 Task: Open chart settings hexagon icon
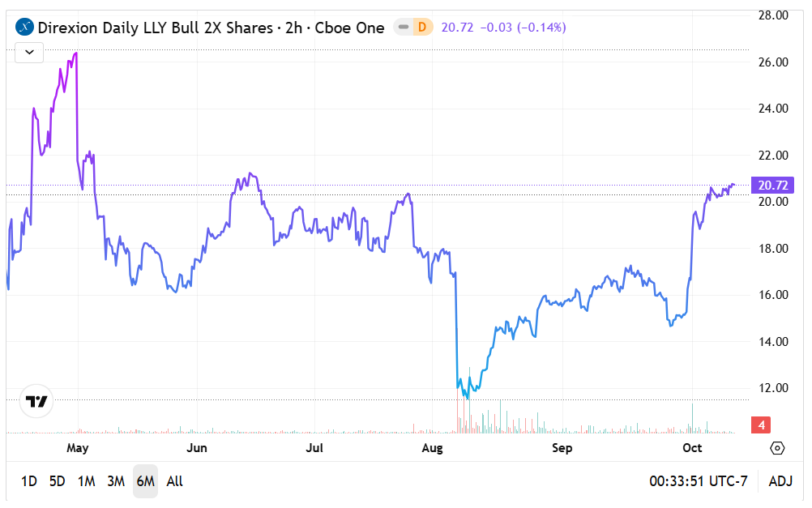777,448
